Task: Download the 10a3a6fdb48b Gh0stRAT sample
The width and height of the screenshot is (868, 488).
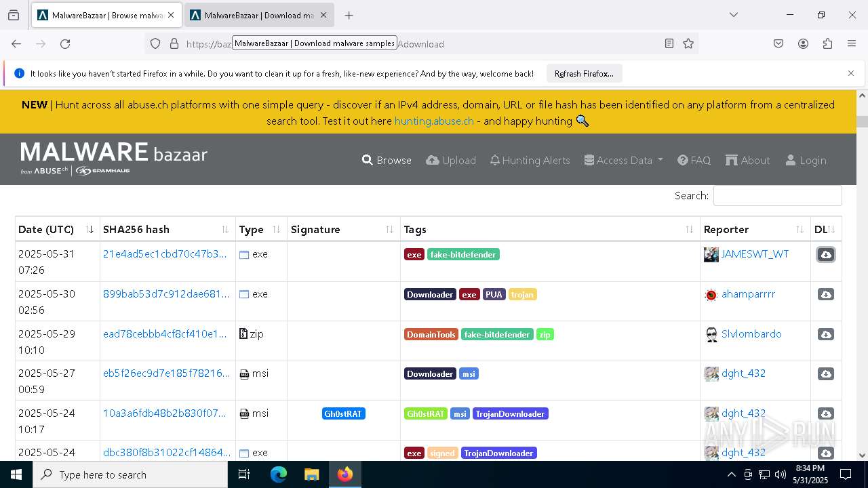Action: coord(825,413)
